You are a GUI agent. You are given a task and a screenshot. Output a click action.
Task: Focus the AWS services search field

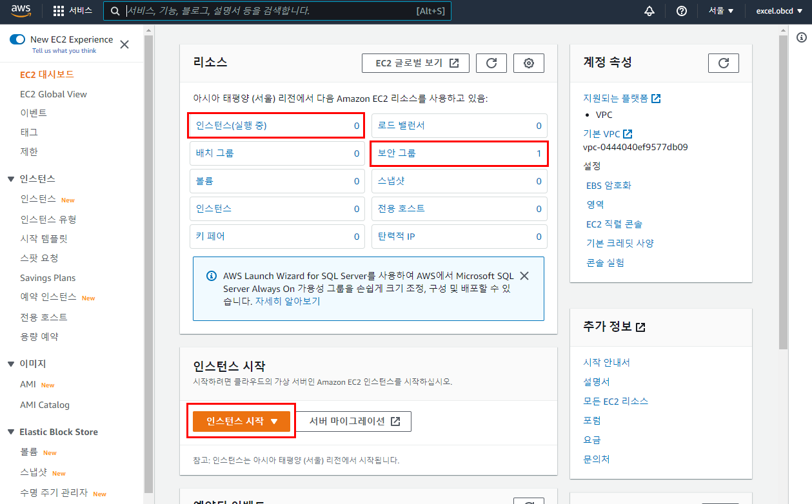coord(277,11)
